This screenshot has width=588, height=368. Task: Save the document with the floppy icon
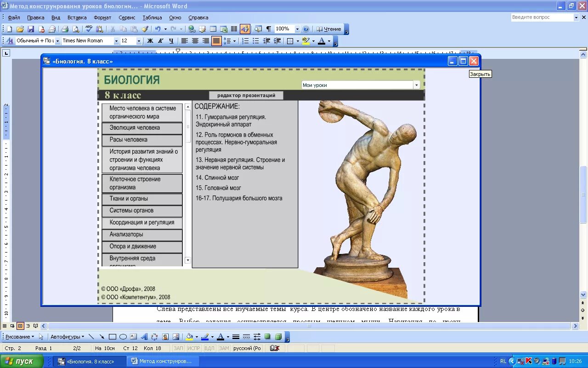(31, 29)
